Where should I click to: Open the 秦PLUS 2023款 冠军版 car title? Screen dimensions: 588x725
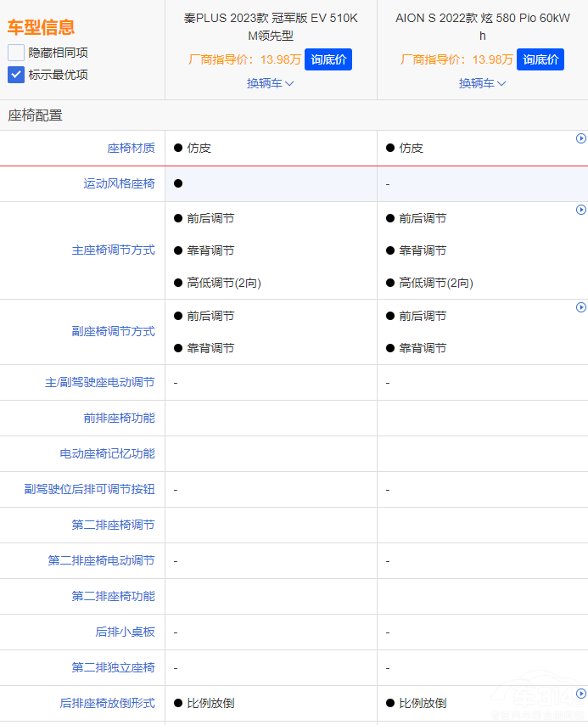(271, 26)
